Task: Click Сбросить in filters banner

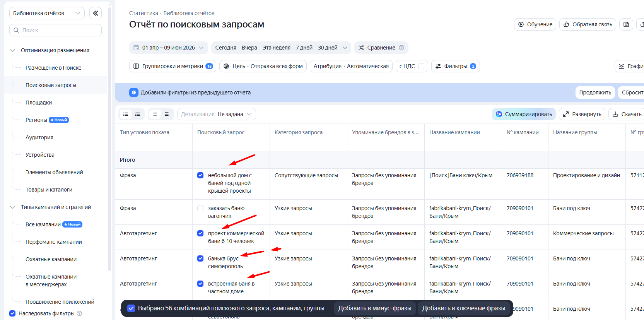Action: coord(631,92)
